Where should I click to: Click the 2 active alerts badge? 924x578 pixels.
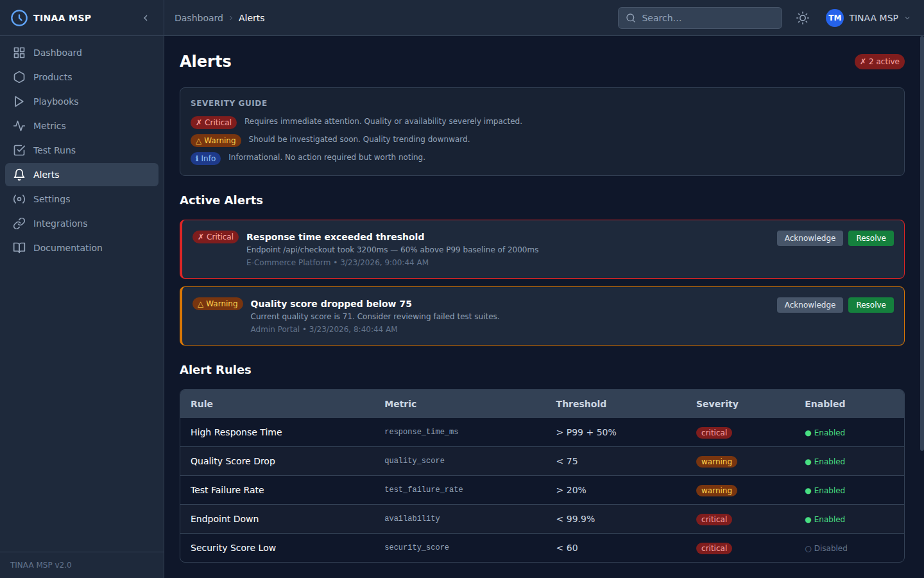tap(880, 62)
